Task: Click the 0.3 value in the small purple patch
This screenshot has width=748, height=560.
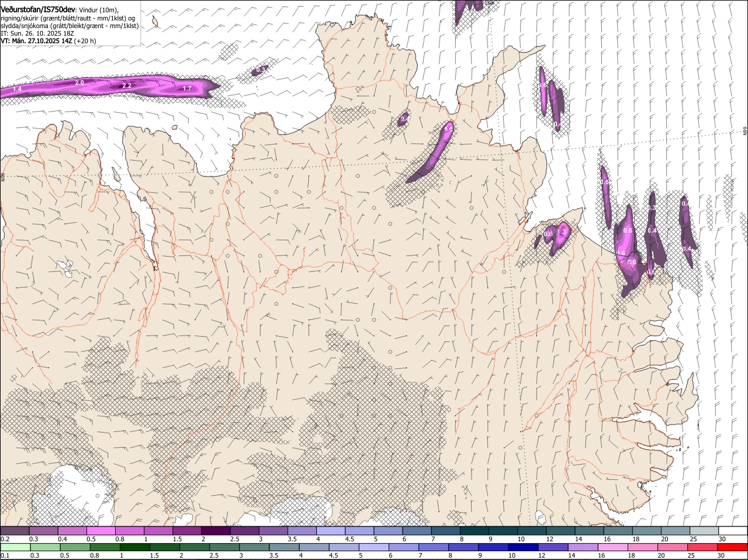Action: (x=261, y=70)
